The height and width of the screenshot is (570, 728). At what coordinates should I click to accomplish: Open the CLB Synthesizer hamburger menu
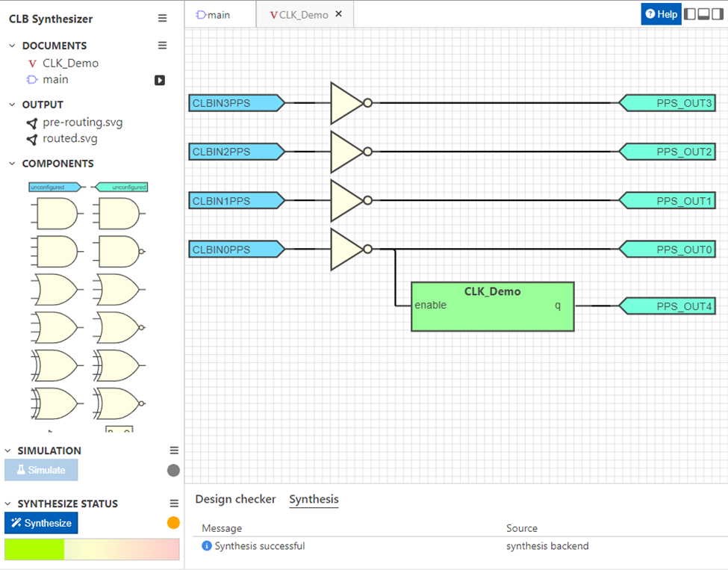[162, 18]
